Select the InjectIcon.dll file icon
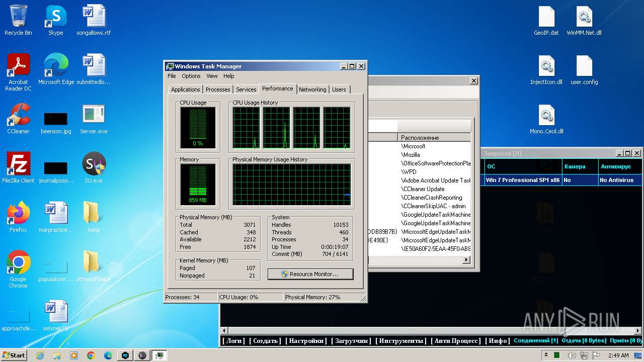Viewport: 644px width, 362px height. (546, 69)
